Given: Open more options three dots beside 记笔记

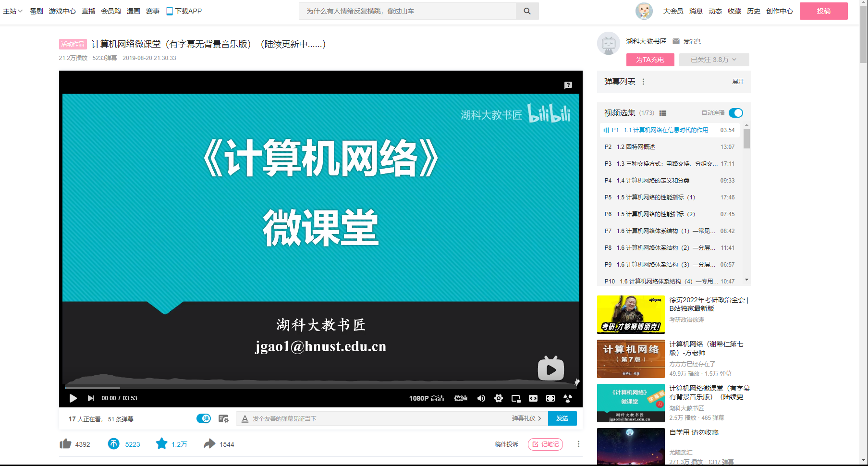Looking at the screenshot, I should click(578, 444).
